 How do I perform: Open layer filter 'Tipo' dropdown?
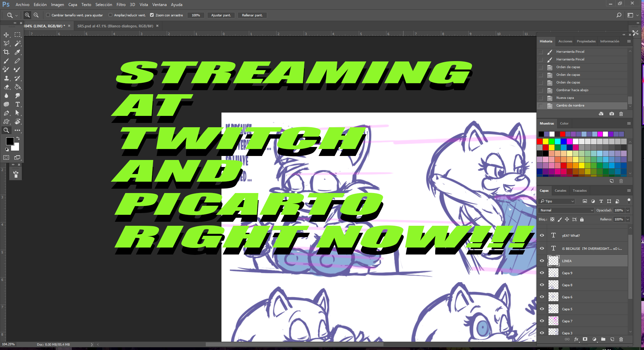[x=557, y=201]
